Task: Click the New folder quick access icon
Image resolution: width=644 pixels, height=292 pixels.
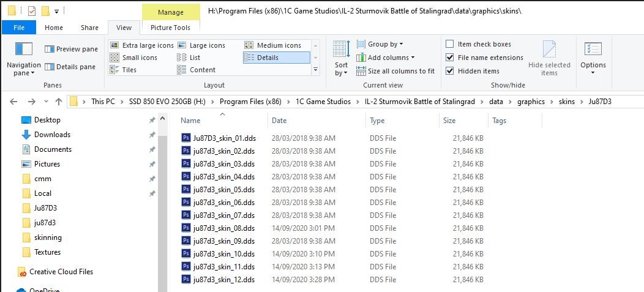Action: point(45,10)
